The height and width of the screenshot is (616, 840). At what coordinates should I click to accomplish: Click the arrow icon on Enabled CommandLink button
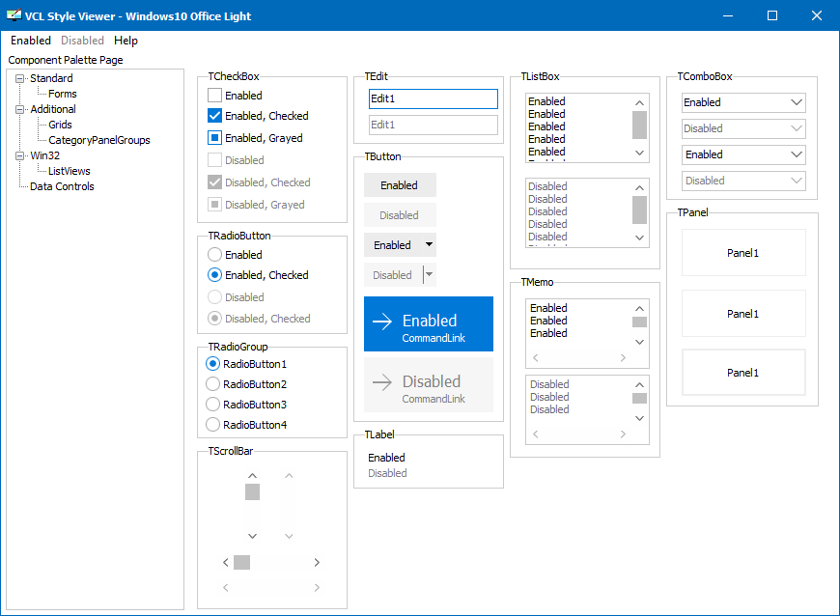point(382,321)
